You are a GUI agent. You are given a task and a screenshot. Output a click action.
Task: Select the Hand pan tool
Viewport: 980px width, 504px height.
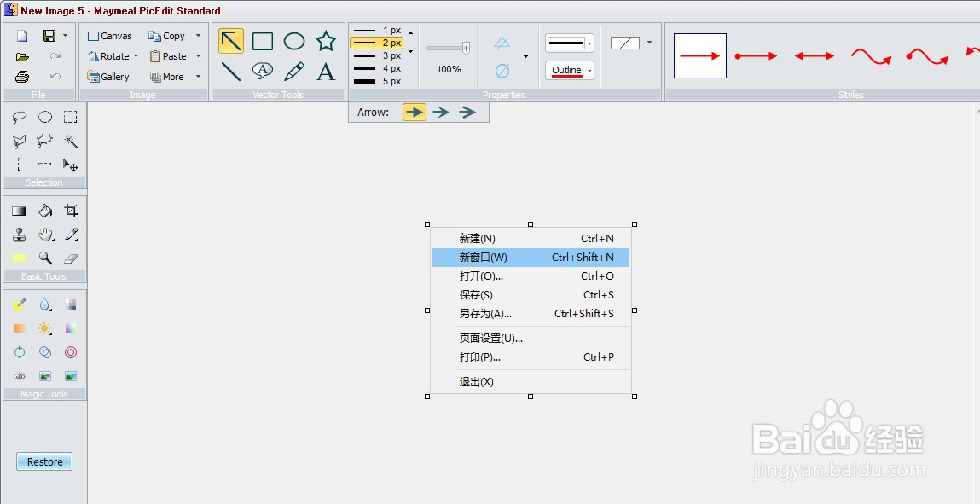click(x=45, y=235)
